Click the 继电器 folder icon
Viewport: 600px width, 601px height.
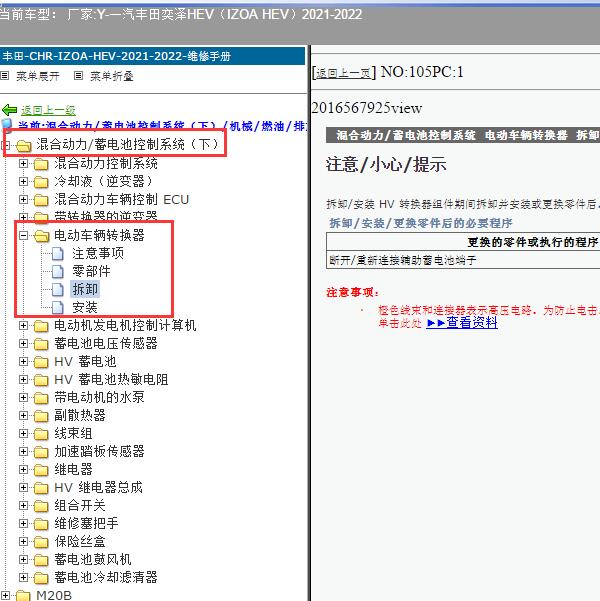41,470
